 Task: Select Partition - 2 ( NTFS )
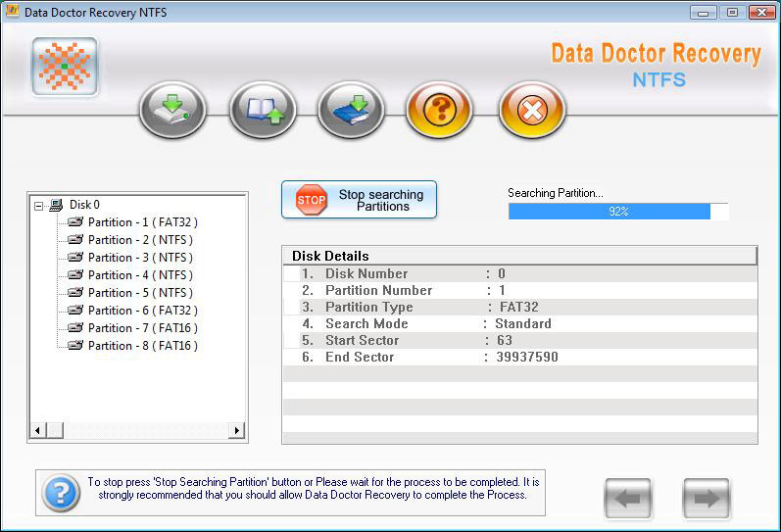click(x=140, y=240)
